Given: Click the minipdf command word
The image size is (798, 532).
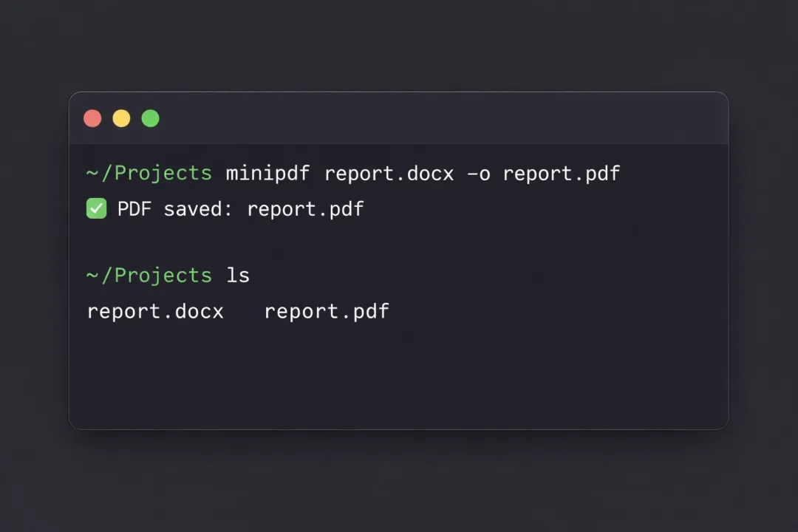Looking at the screenshot, I should [x=267, y=174].
